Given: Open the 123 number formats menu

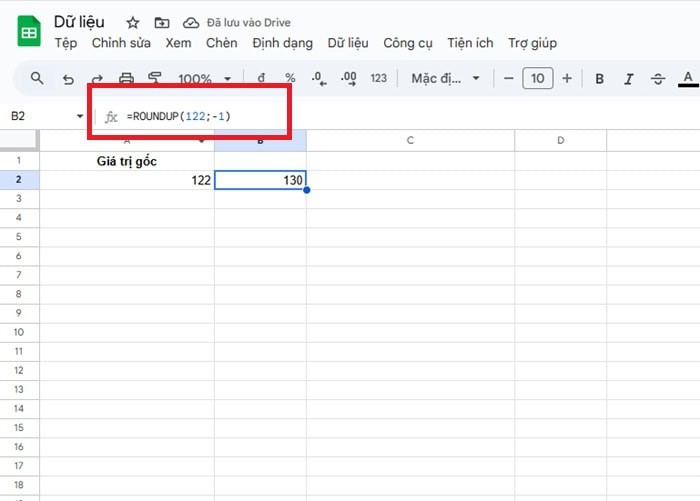Looking at the screenshot, I should point(378,79).
